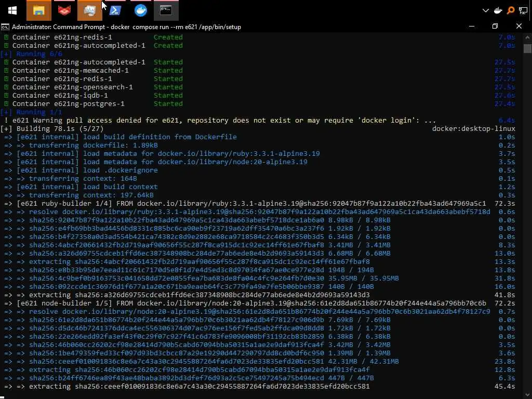Click the 'load .dockerignore' line

click(x=260, y=170)
